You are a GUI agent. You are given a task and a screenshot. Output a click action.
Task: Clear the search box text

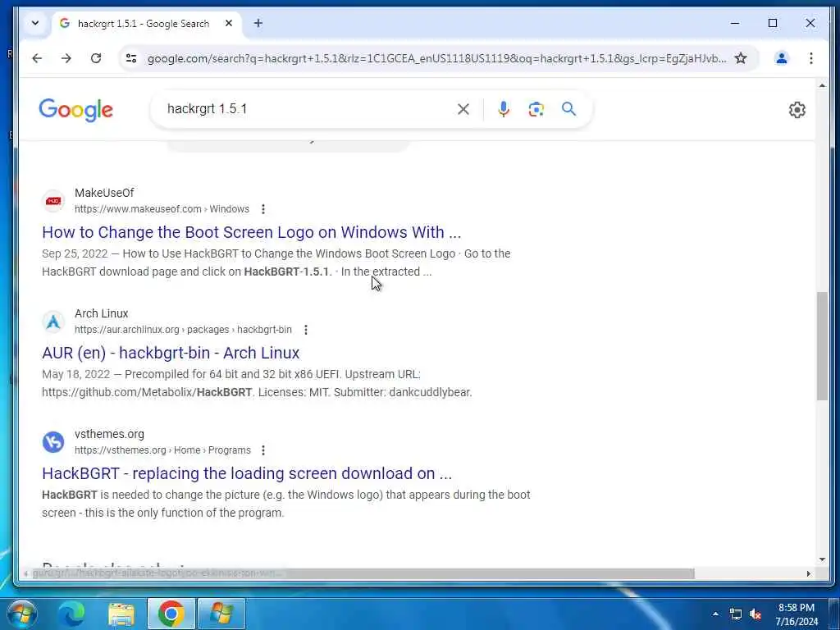tap(463, 109)
